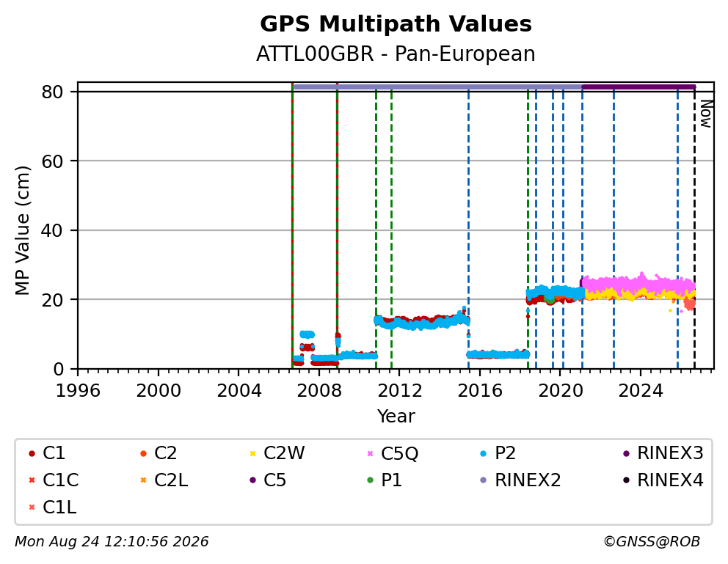Image resolution: width=728 pixels, height=564 pixels.
Task: Click the ATTL00GBR - Pan-European subtitle
Action: pos(396,54)
